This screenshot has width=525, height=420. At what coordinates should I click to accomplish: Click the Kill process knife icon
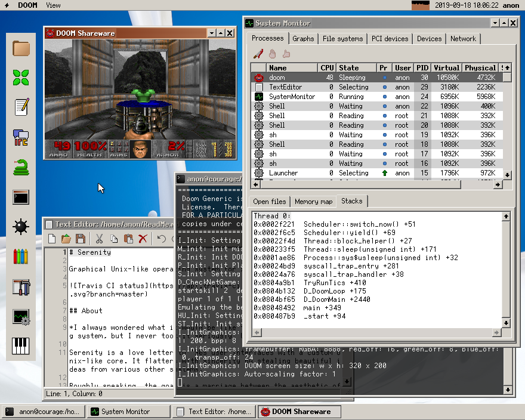(258, 54)
